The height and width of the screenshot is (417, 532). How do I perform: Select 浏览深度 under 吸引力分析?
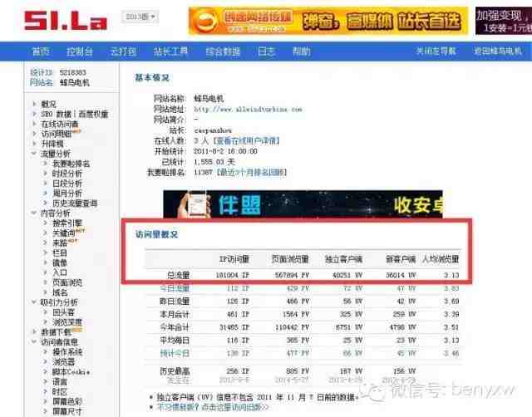[x=67, y=322]
